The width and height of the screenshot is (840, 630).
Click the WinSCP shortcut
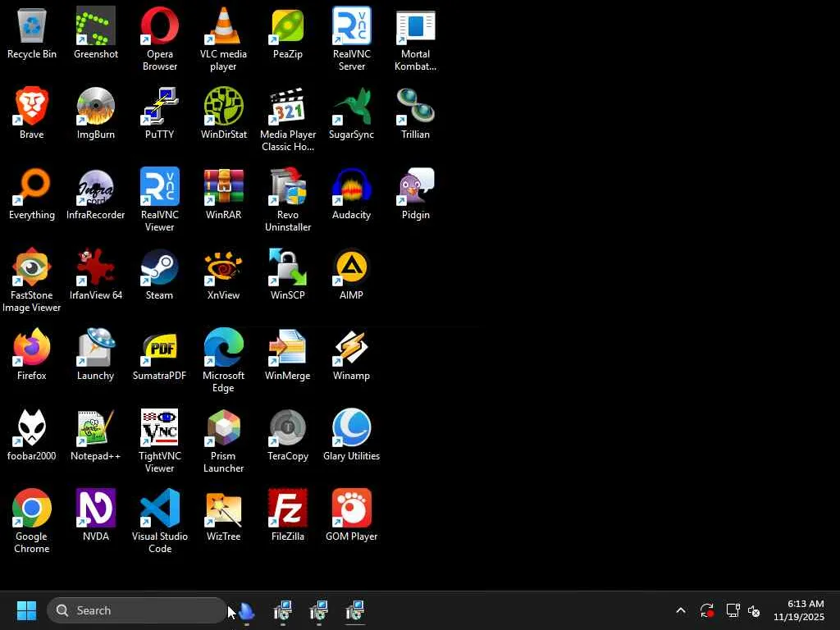click(288, 274)
